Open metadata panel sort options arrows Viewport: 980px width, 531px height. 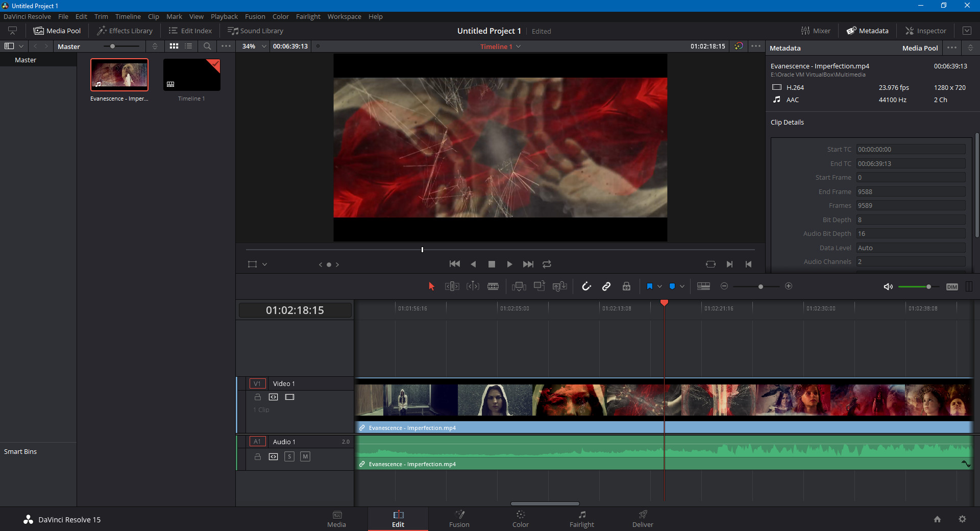(x=970, y=48)
